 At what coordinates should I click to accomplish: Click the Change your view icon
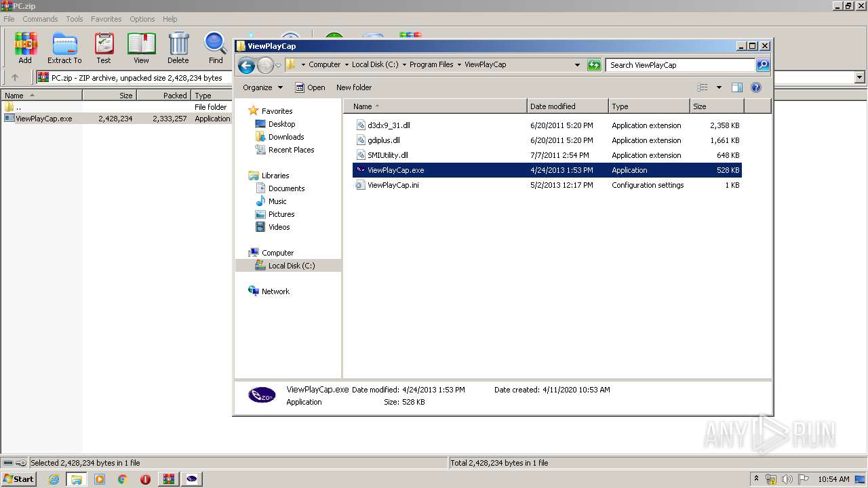(703, 87)
